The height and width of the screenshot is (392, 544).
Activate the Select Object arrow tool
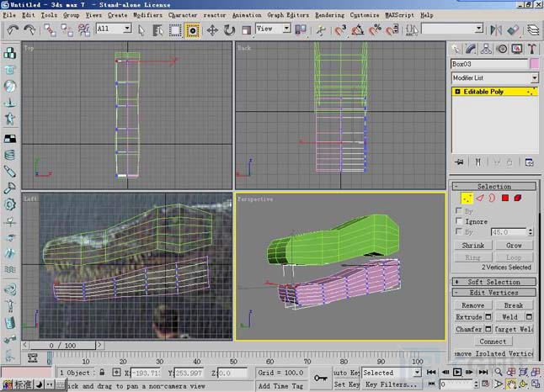(x=141, y=30)
